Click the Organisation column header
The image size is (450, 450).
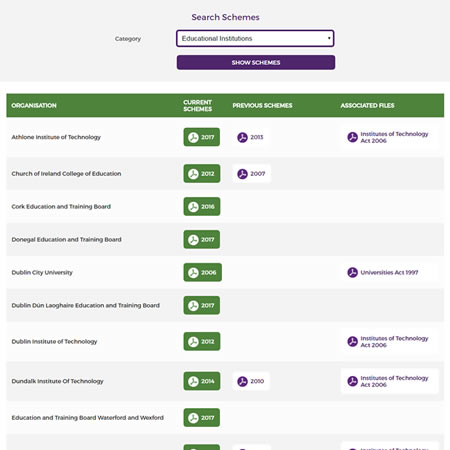(x=34, y=105)
